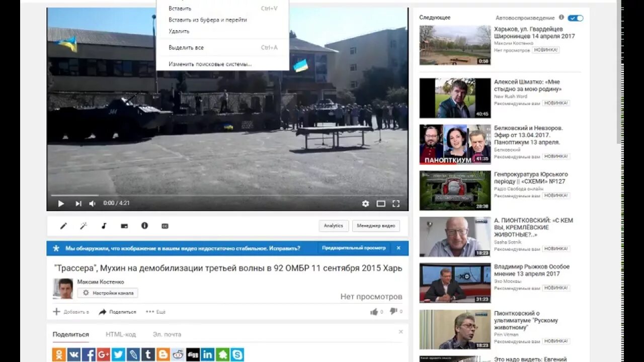Click the channel avatar picture
The width and height of the screenshot is (644, 362).
[63, 289]
